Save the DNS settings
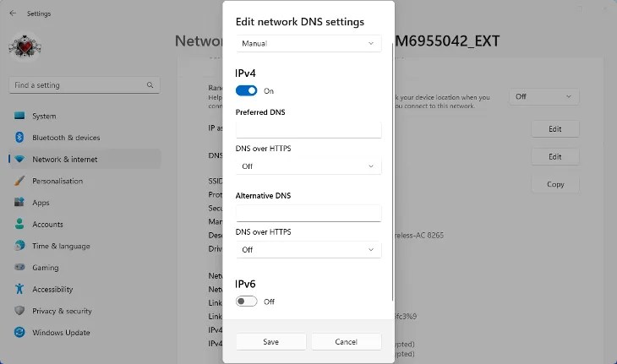Viewport: 617px width, 364px height. 270,341
